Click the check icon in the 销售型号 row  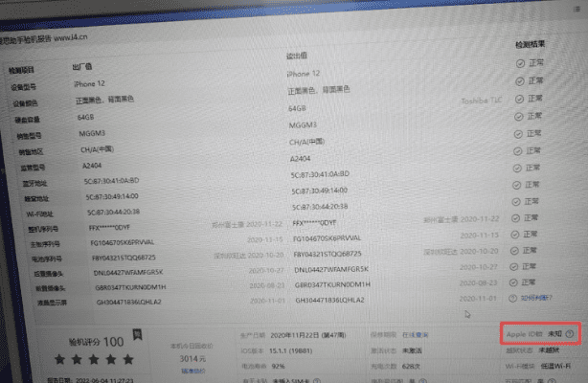519,117
